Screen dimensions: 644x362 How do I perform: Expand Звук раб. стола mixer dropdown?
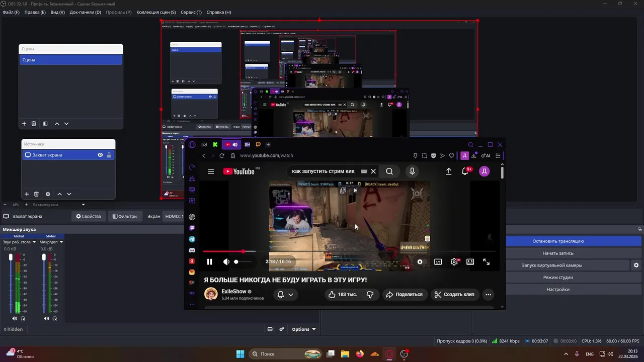click(x=34, y=242)
